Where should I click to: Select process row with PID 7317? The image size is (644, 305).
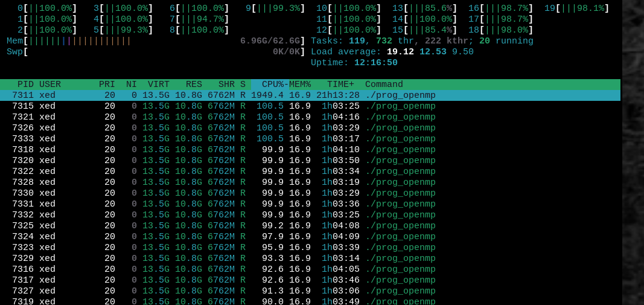point(310,280)
